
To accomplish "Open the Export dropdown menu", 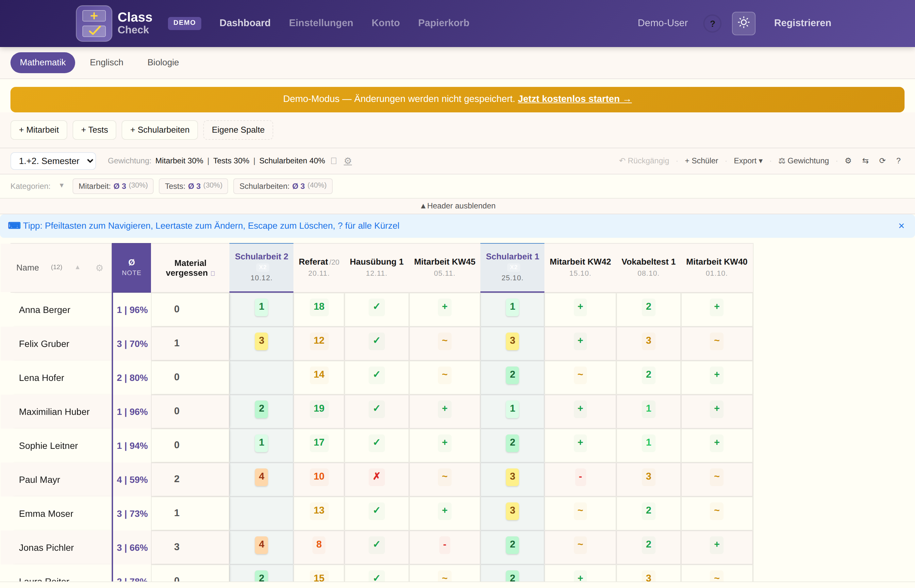I will pyautogui.click(x=748, y=161).
